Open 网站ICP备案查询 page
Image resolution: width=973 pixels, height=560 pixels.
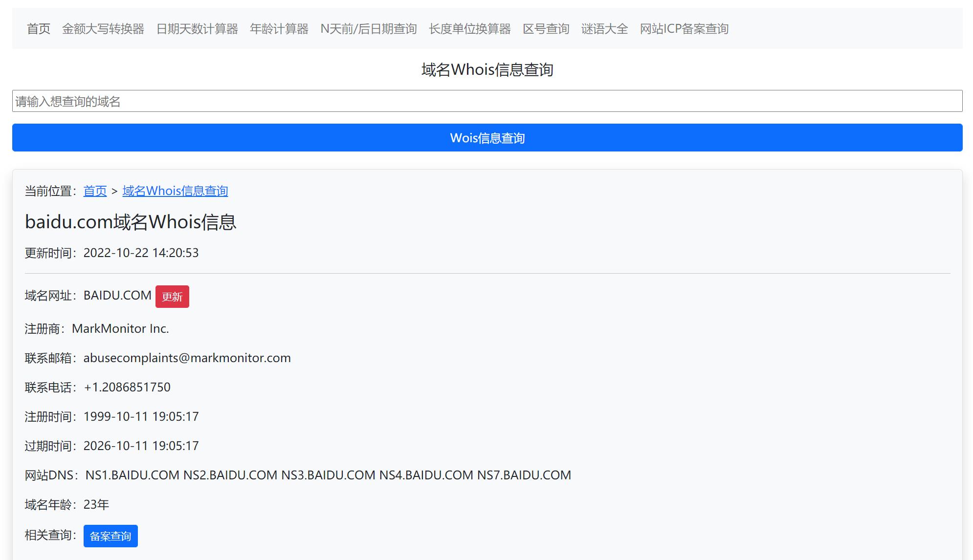683,28
